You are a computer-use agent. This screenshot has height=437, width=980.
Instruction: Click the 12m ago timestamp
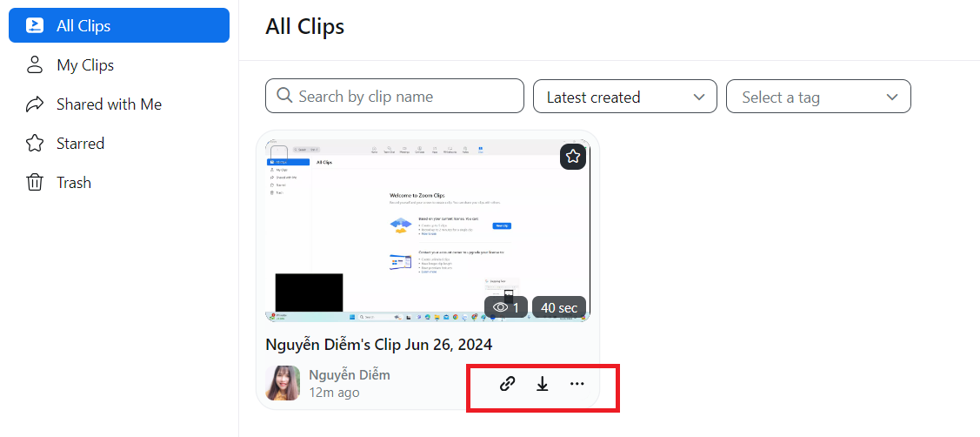(334, 393)
